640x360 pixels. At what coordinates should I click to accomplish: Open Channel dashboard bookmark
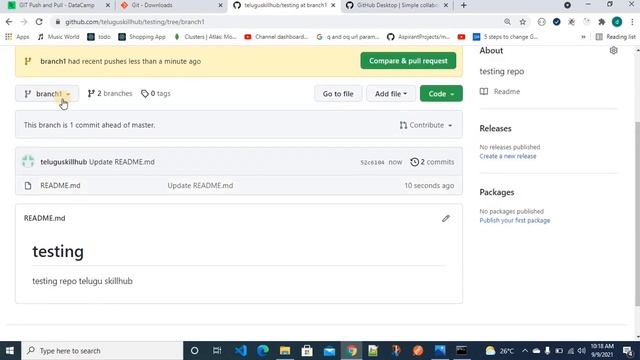pyautogui.click(x=276, y=37)
